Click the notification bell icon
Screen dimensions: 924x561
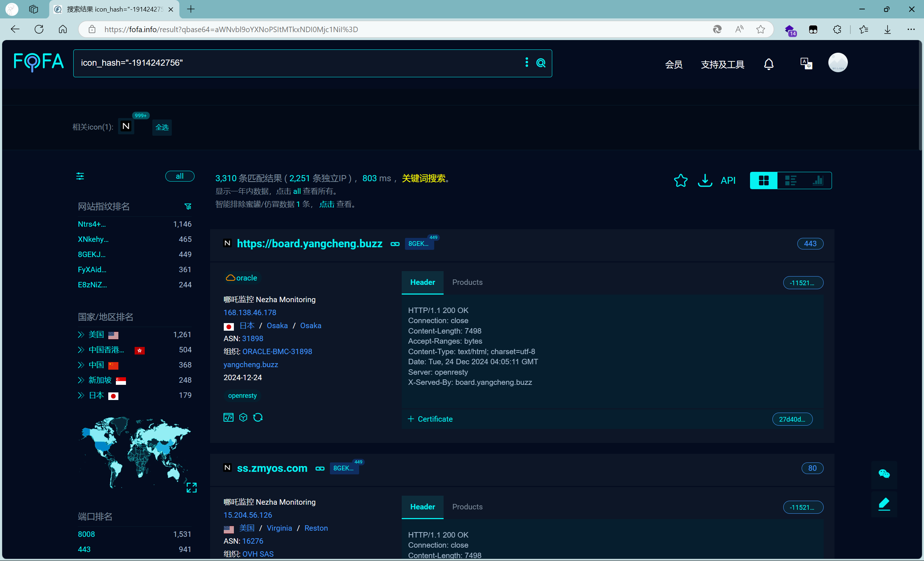768,64
